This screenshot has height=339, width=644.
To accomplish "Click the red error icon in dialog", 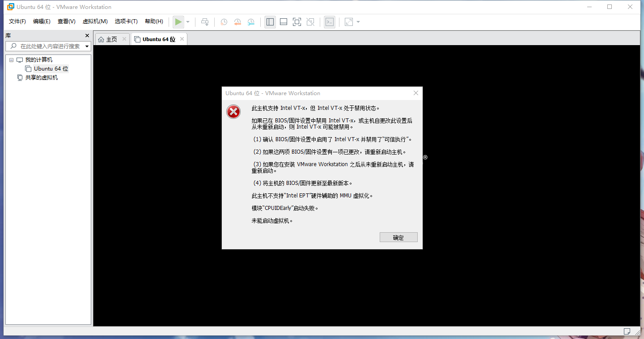I will (233, 112).
